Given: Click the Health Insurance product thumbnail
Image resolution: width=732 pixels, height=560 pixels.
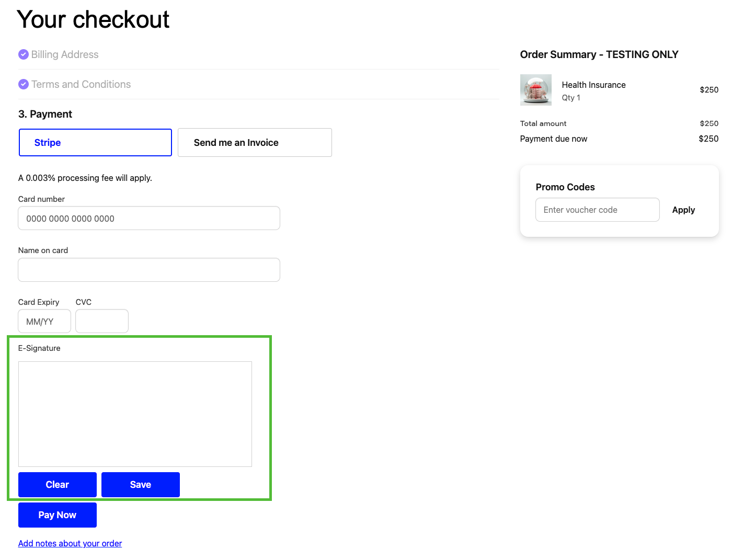Looking at the screenshot, I should [536, 89].
